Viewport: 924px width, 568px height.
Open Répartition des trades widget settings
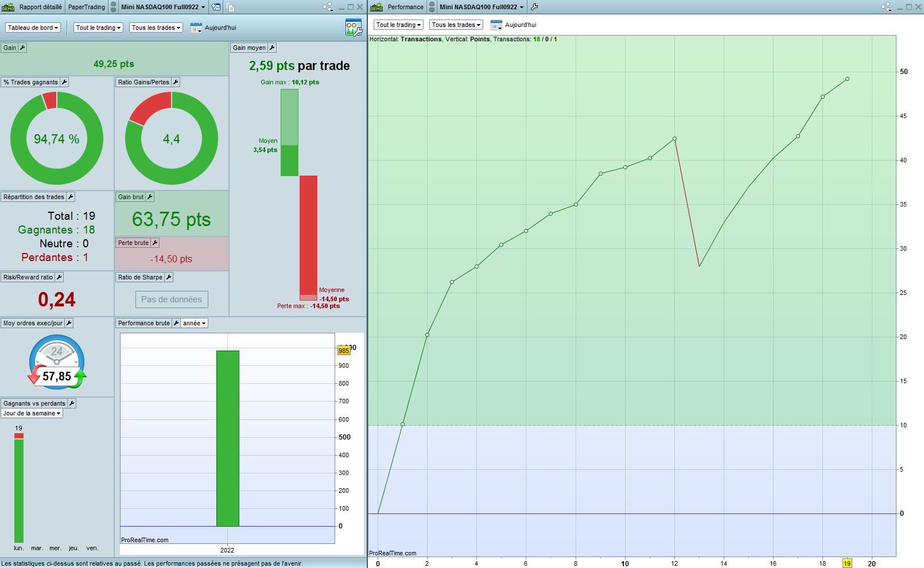tap(71, 197)
